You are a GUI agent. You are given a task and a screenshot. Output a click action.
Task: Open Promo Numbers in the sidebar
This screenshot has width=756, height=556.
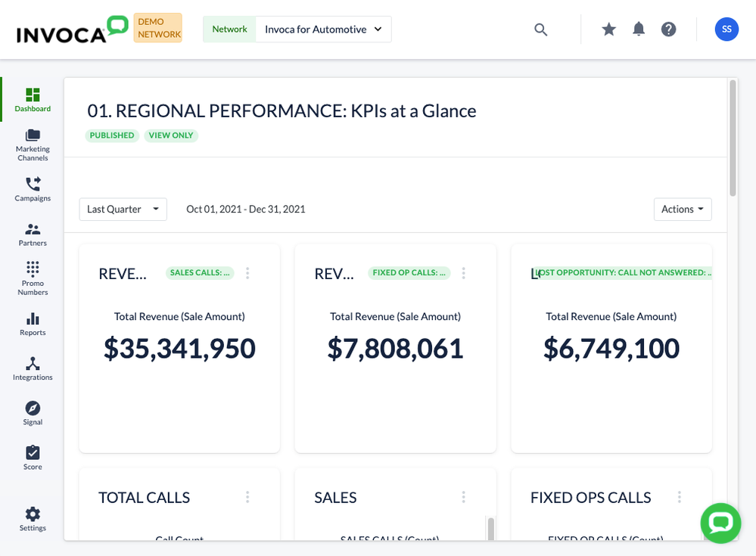tap(33, 278)
